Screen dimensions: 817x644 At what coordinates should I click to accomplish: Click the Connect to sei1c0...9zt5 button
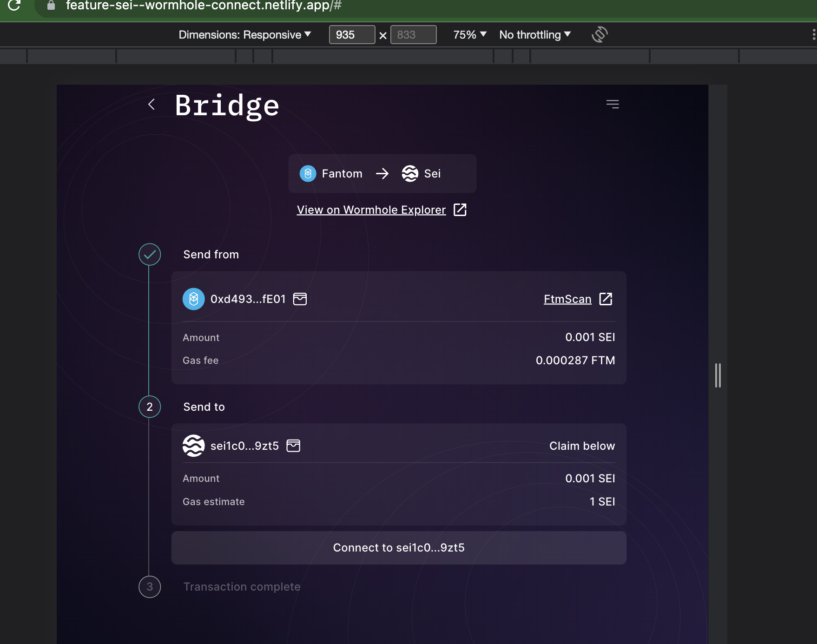coord(398,548)
